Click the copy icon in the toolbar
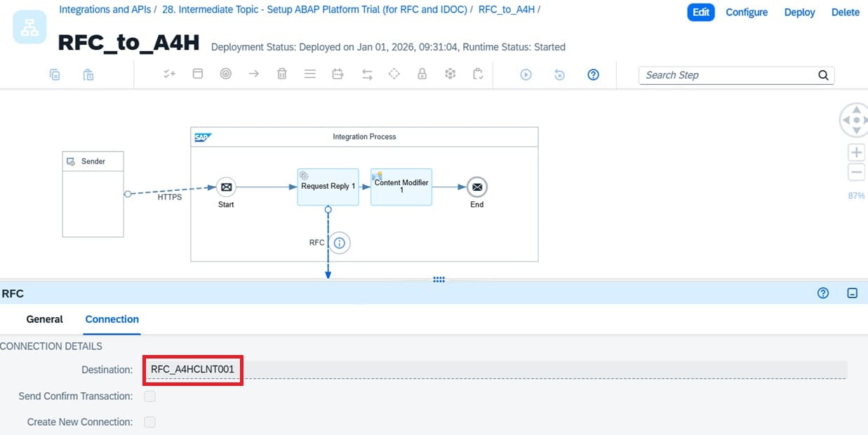Image resolution: width=868 pixels, height=435 pixels. tap(55, 75)
